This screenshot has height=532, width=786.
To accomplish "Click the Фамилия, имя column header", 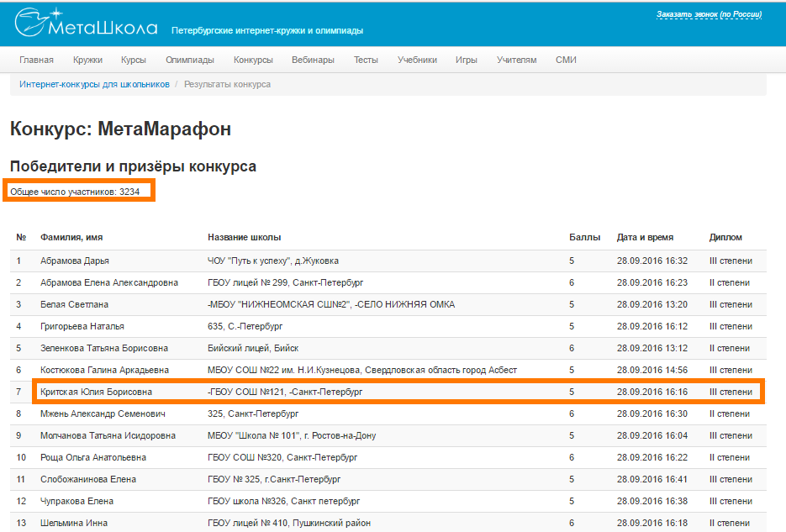I will pos(71,237).
